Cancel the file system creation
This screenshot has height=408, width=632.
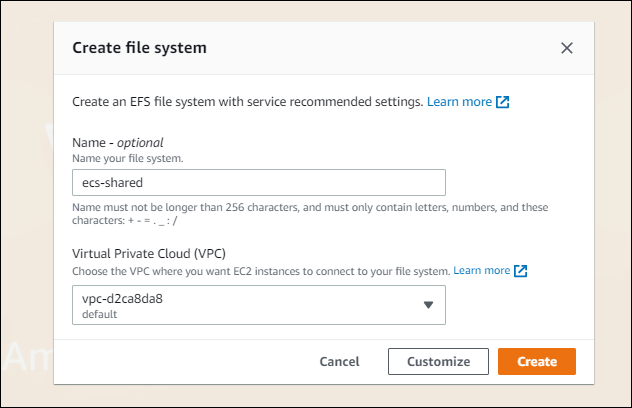339,362
